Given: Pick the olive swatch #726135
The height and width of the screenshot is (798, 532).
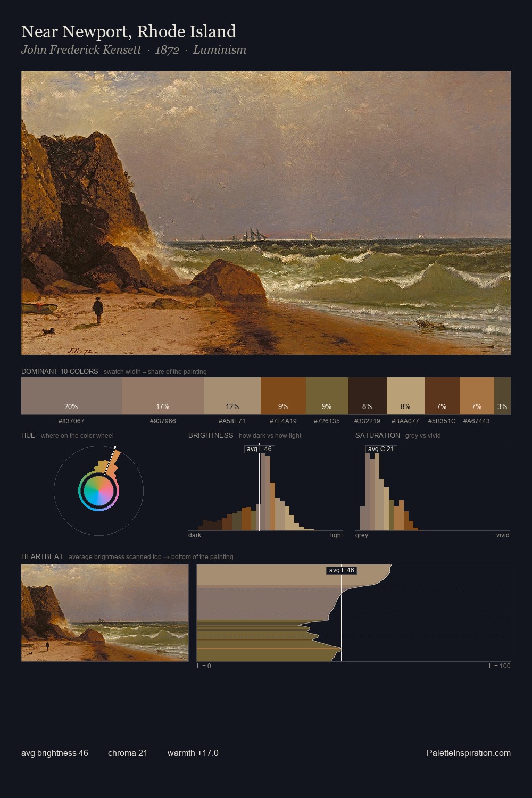Looking at the screenshot, I should pyautogui.click(x=327, y=395).
